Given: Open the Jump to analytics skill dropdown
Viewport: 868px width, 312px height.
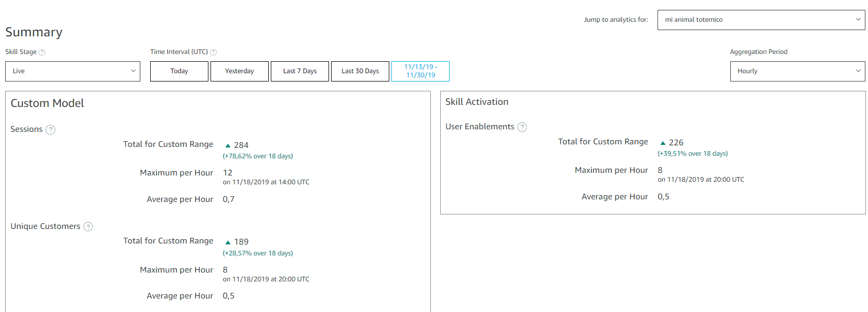Looking at the screenshot, I should (761, 20).
